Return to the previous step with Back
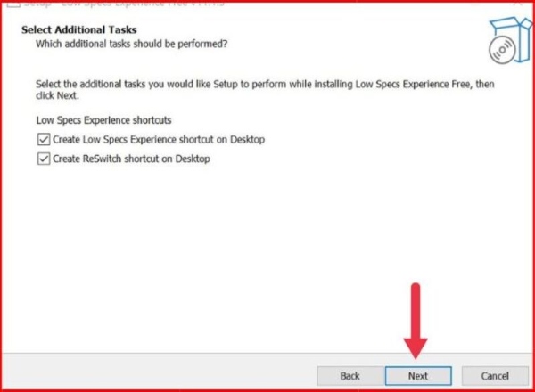Viewport: 535px width, 392px height. click(x=350, y=376)
